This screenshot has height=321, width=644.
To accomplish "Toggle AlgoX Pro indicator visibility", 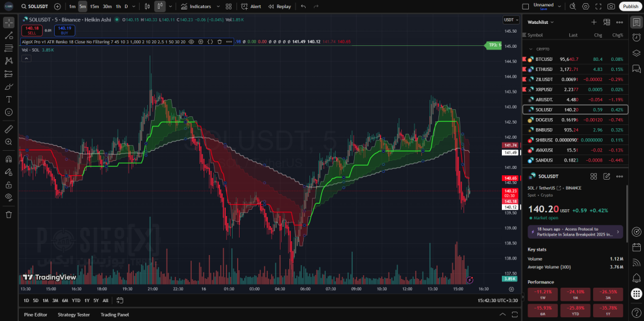I will point(191,42).
